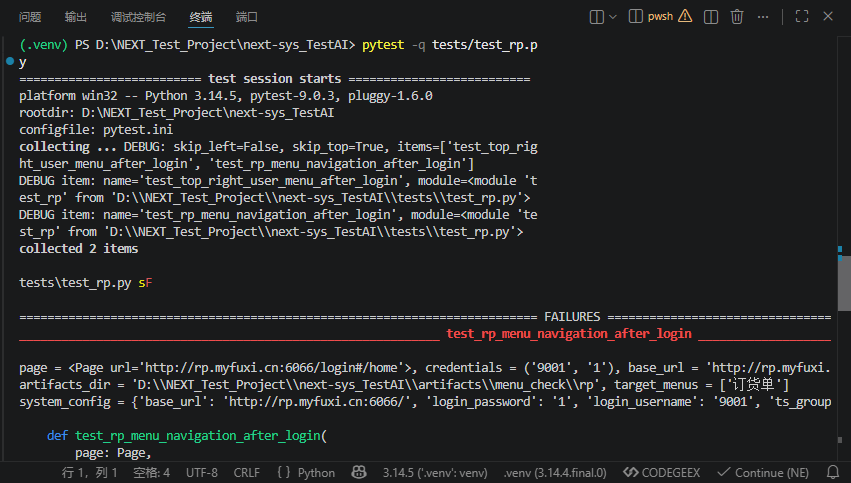Kill terminal using the trash icon

(736, 17)
